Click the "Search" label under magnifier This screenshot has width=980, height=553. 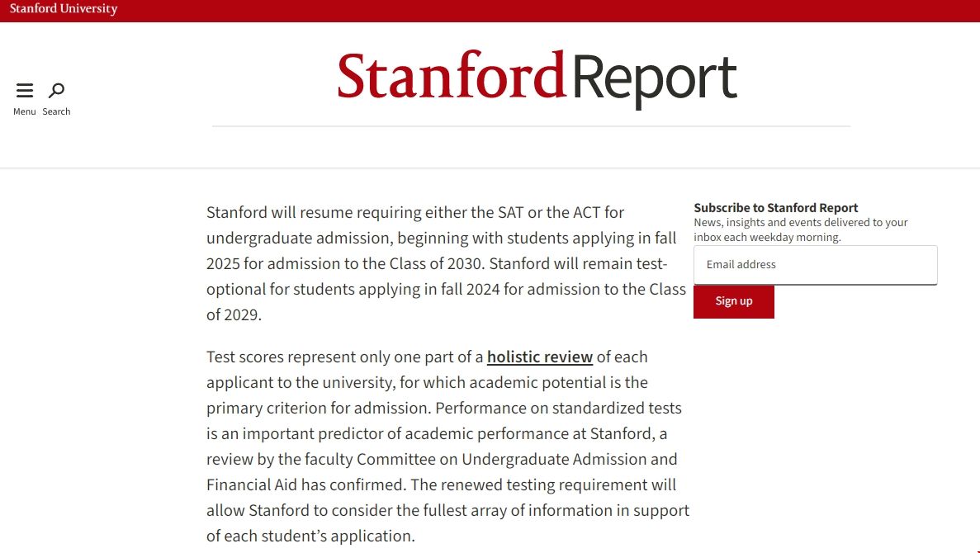(56, 111)
